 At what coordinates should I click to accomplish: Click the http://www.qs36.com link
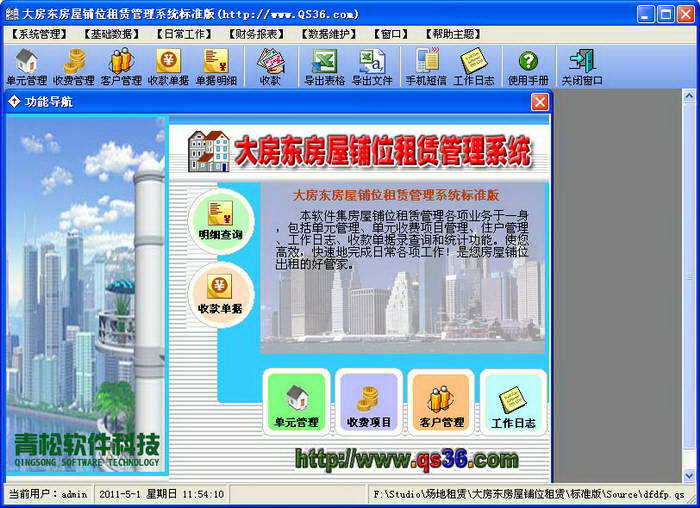coord(407,459)
